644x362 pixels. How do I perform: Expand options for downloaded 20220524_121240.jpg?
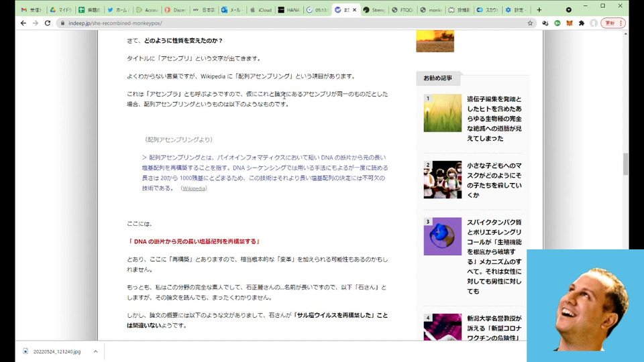pos(95,351)
